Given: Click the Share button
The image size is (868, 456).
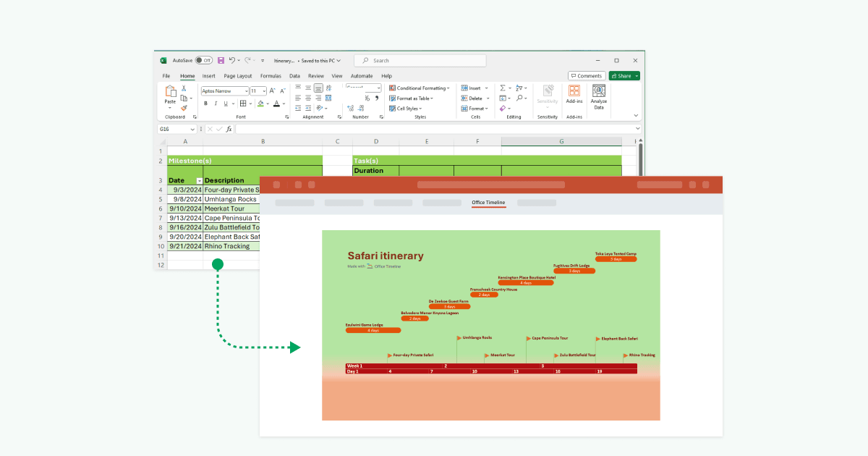Looking at the screenshot, I should click(622, 76).
